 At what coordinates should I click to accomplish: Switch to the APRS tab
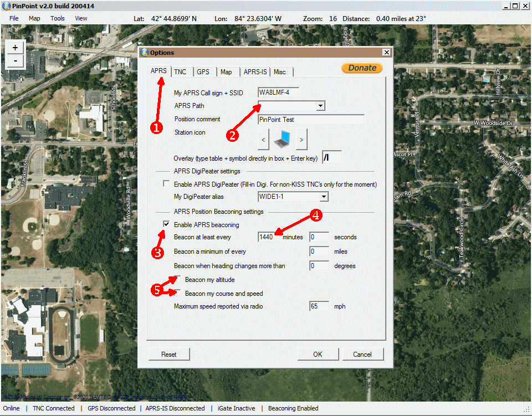click(159, 71)
